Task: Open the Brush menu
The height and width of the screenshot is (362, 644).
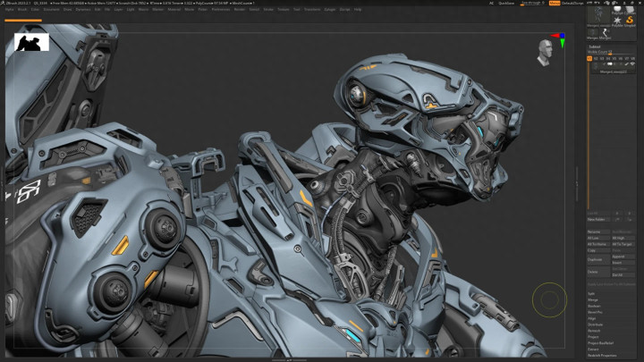Action: click(x=23, y=10)
